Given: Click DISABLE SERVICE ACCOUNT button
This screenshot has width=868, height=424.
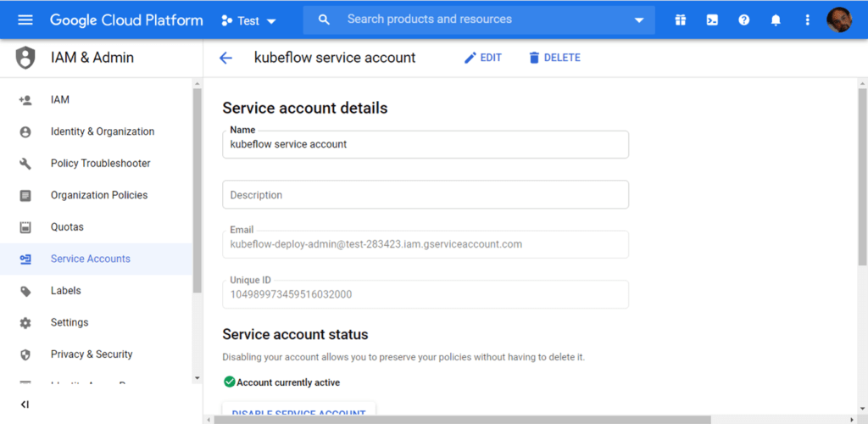Looking at the screenshot, I should coord(299,409).
